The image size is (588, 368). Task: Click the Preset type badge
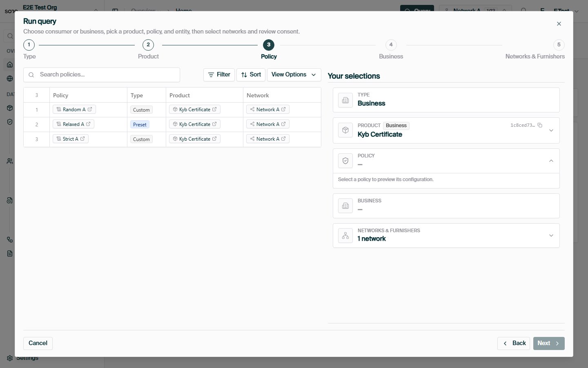click(x=140, y=125)
